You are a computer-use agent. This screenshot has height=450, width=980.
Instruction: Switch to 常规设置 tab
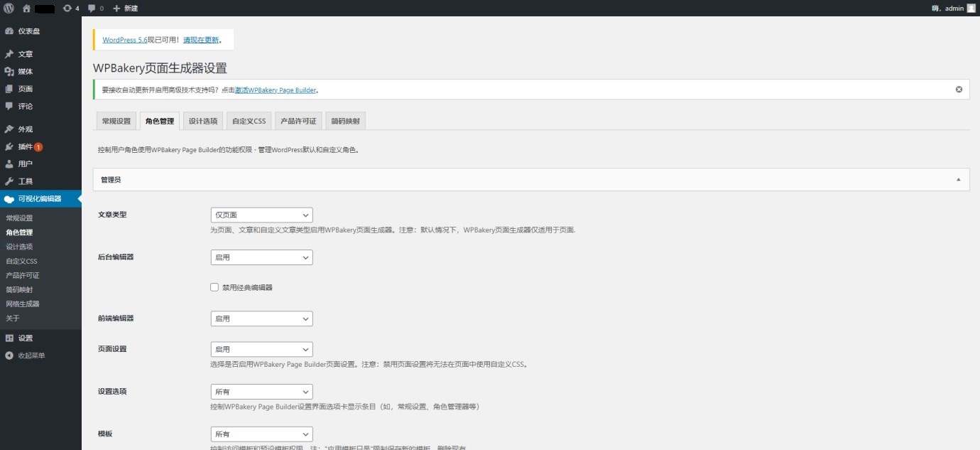point(116,121)
